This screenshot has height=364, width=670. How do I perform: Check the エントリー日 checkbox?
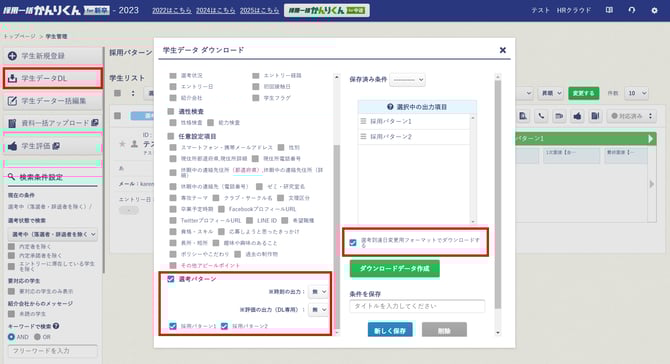173,87
